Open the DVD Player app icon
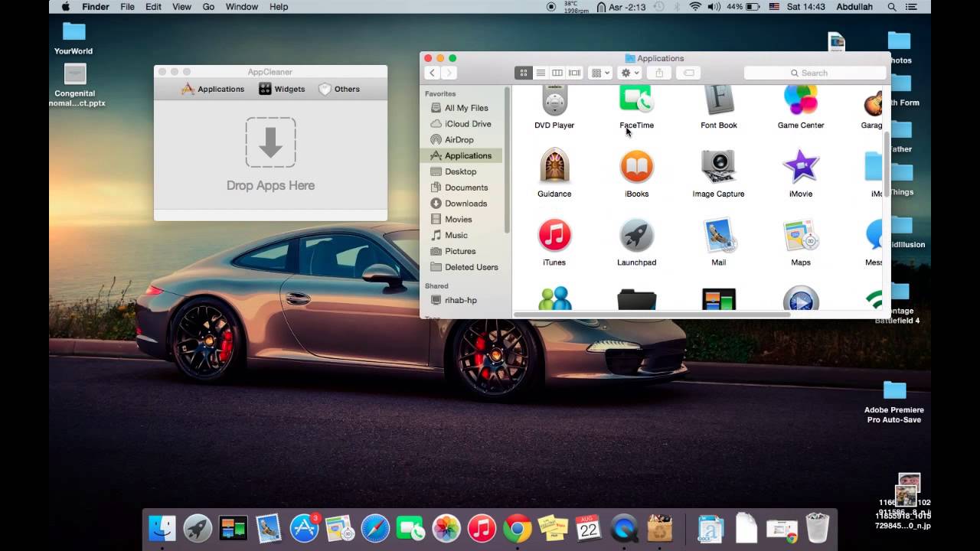This screenshot has width=980, height=551. pos(554,100)
